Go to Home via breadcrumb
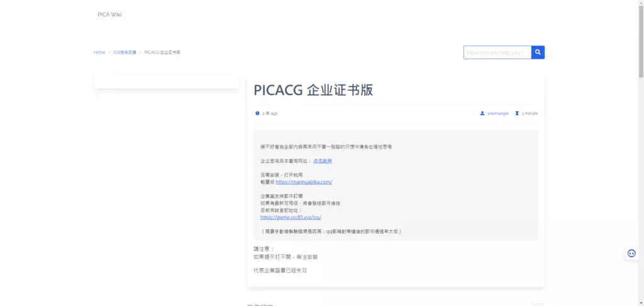Viewport: 644px width, 306px height. (99, 52)
